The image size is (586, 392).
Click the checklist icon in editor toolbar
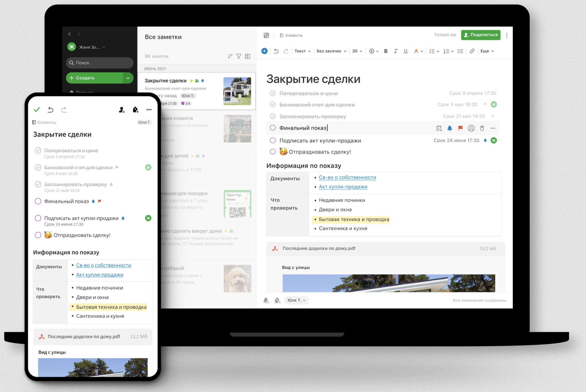pos(460,51)
